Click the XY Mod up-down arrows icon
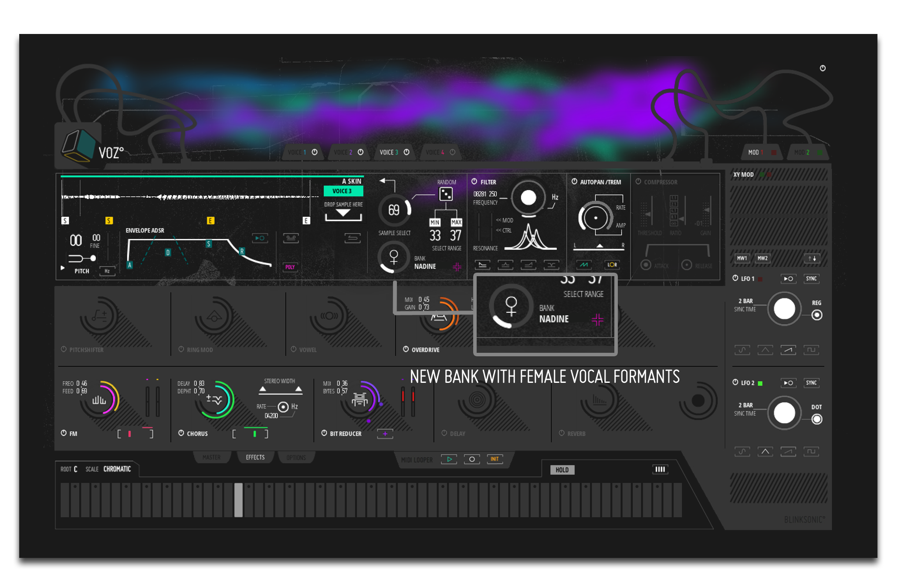Screen dimensions: 908x588 812,258
